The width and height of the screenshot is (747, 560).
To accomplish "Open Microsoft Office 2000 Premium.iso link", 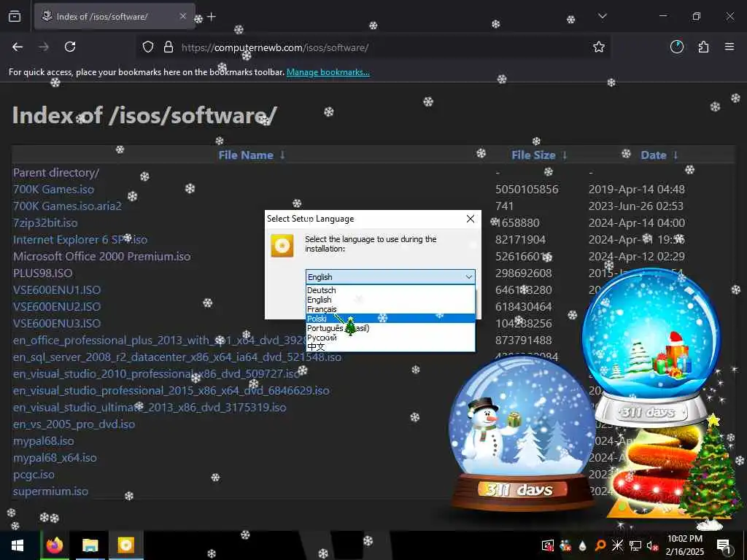I will point(101,256).
